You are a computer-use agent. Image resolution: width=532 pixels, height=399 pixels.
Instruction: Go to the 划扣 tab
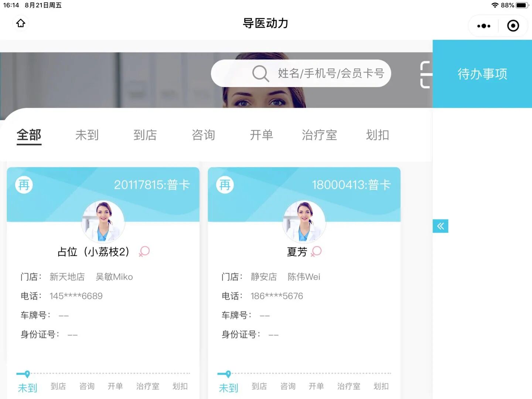[378, 135]
